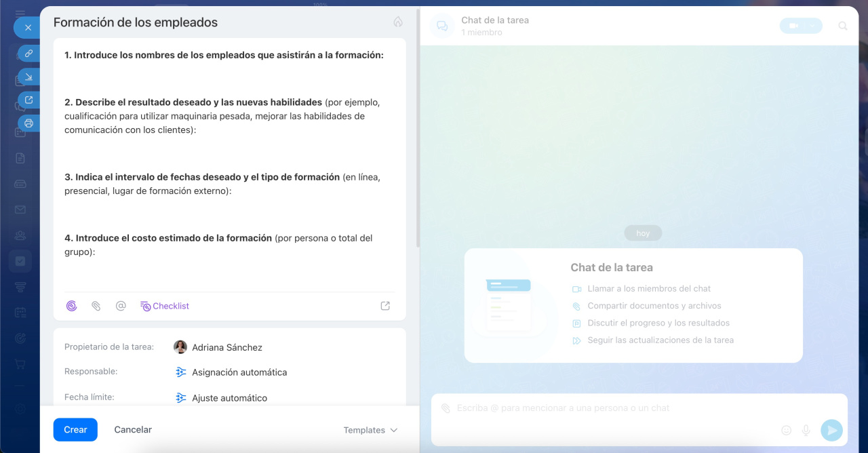Open the CoPilot AI icon in editor toolbar
The width and height of the screenshot is (868, 453).
coord(71,306)
